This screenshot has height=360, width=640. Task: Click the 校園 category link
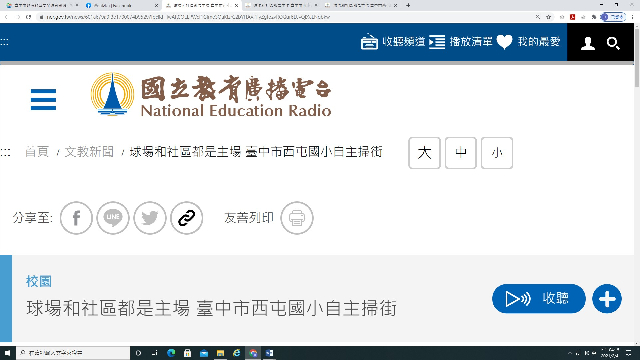click(x=39, y=281)
